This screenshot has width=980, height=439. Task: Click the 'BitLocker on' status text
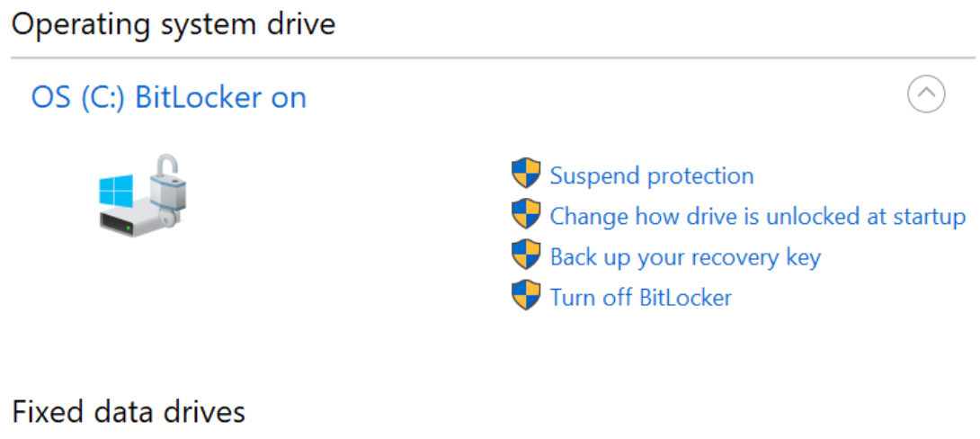[220, 97]
